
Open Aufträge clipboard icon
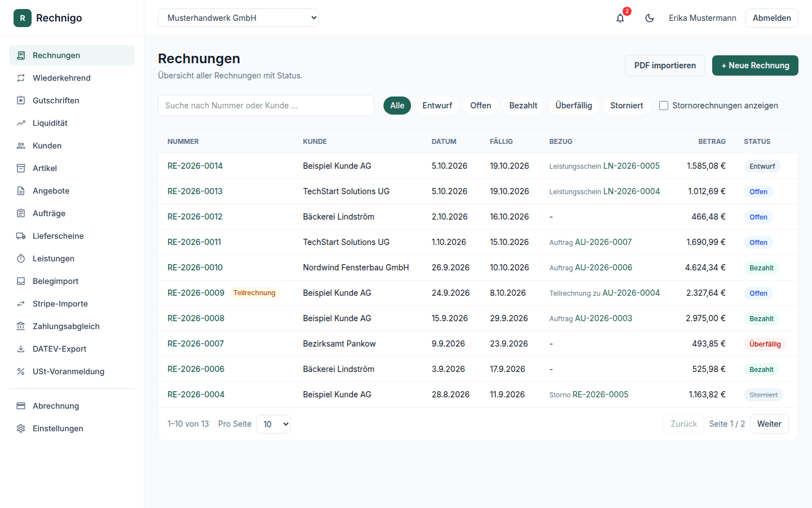coord(21,213)
